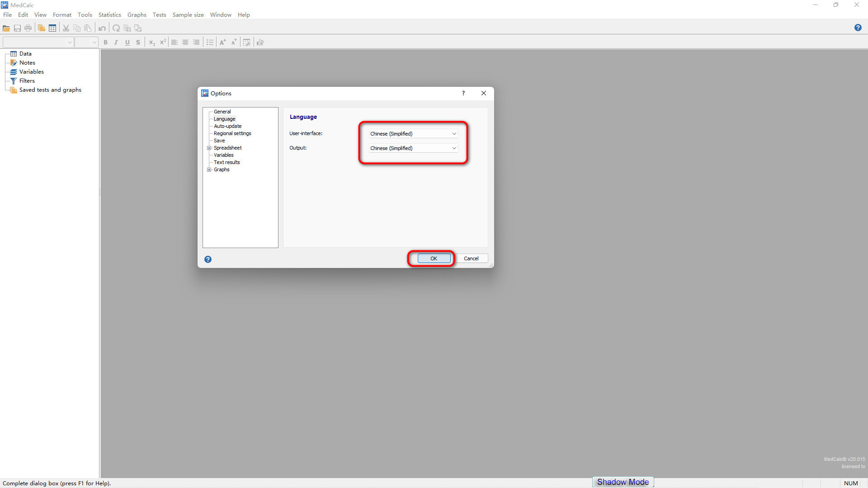Open the Sample size menu
The height and width of the screenshot is (488, 868).
[188, 15]
